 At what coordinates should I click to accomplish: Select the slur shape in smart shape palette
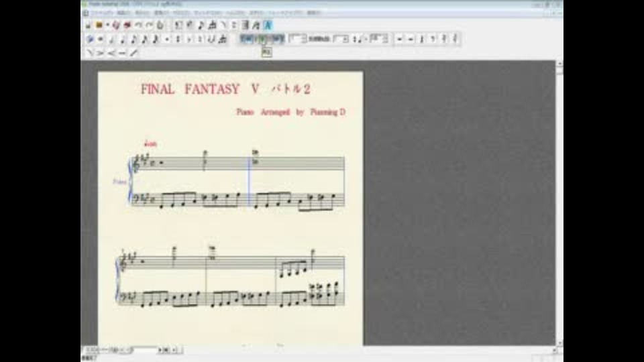(89, 53)
